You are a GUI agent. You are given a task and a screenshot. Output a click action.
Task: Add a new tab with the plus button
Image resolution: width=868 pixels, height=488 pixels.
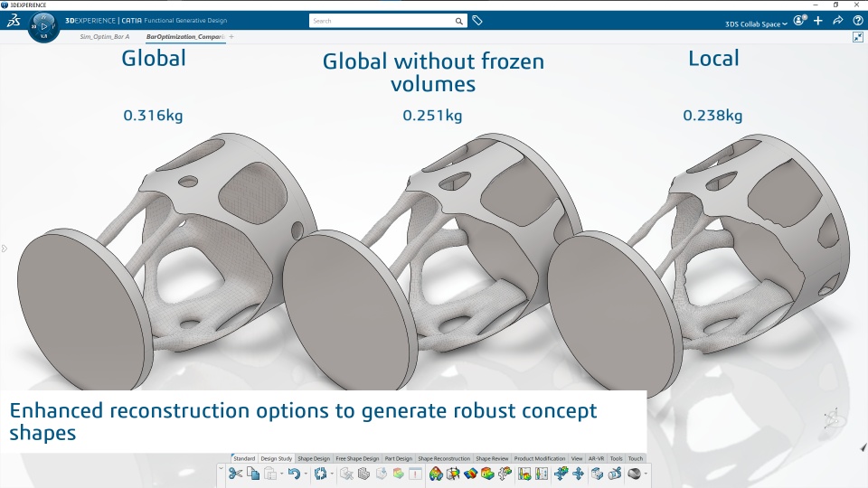pyautogui.click(x=231, y=36)
